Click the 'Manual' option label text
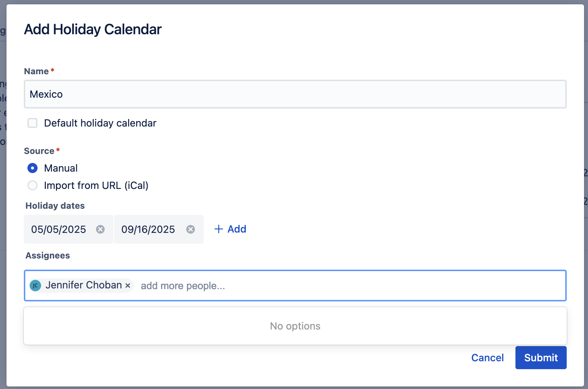Image resolution: width=588 pixels, height=389 pixels. coord(61,168)
